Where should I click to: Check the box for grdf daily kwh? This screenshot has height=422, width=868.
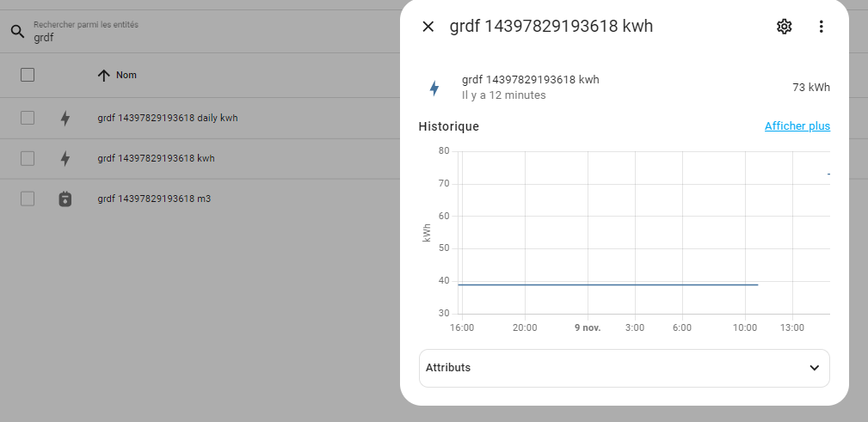28,118
